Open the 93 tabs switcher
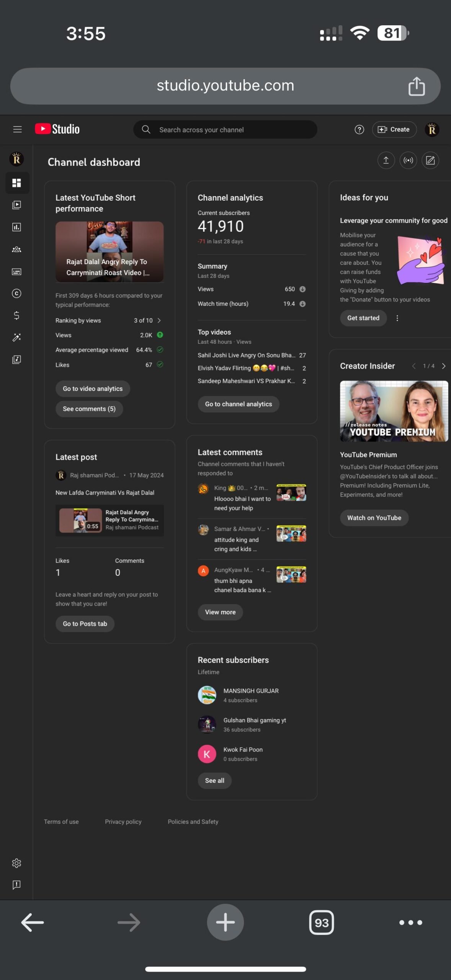This screenshot has width=451, height=980. 321,923
